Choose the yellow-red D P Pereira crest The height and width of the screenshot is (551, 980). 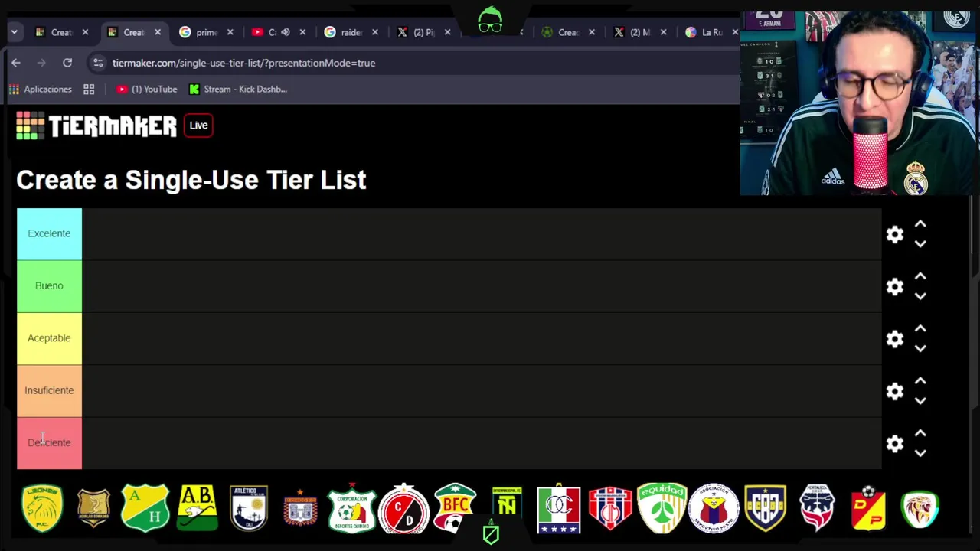pyautogui.click(x=869, y=508)
